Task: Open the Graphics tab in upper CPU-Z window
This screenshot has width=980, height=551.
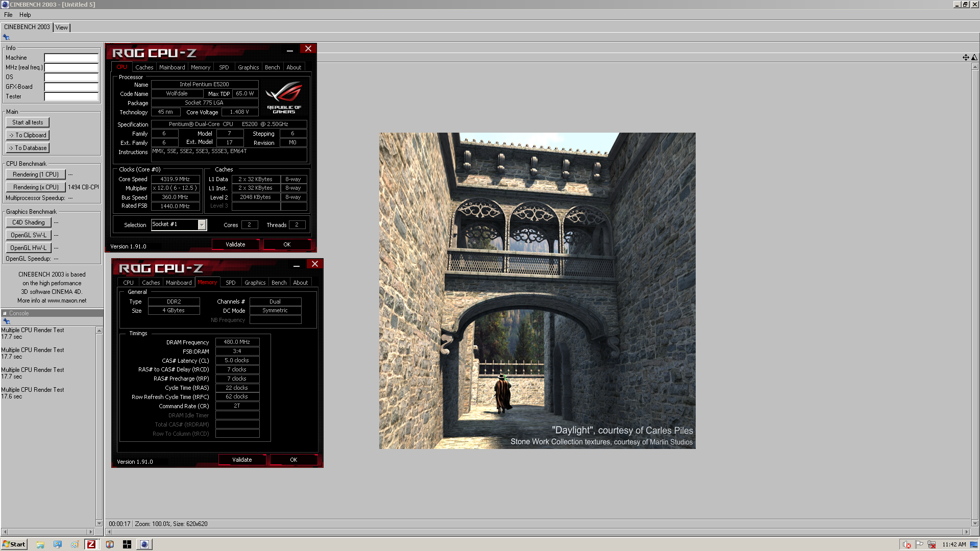Action: click(x=248, y=67)
